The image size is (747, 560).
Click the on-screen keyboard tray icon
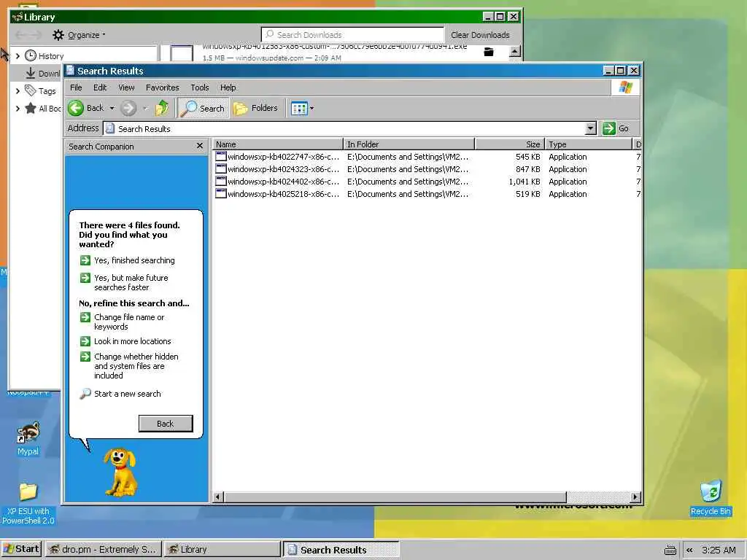670,550
